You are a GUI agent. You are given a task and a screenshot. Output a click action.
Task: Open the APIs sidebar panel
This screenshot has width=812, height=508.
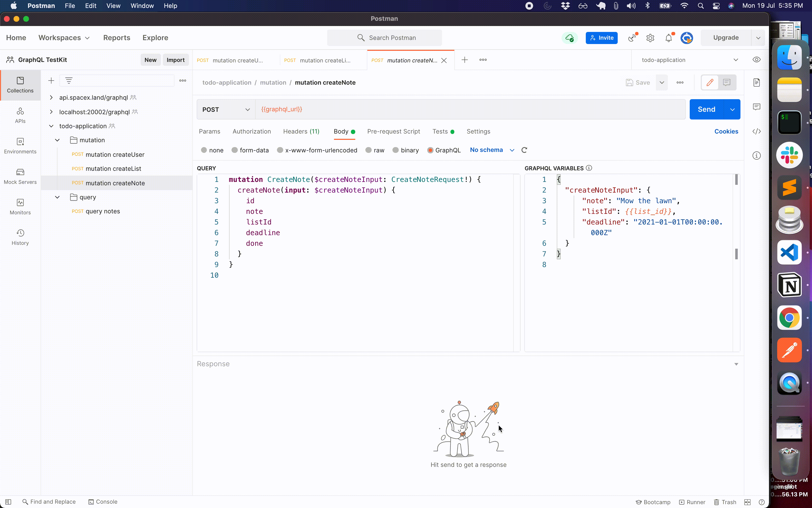pyautogui.click(x=20, y=115)
